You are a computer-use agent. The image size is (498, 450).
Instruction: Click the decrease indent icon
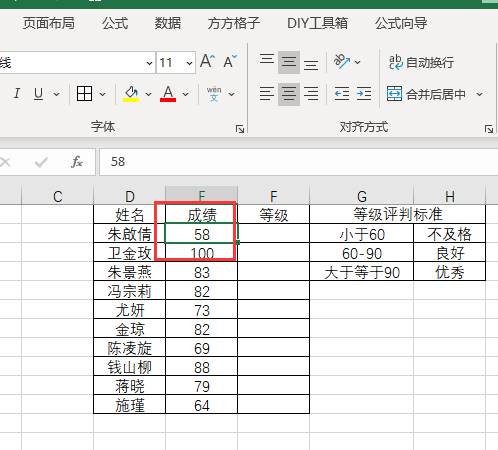tap(342, 94)
